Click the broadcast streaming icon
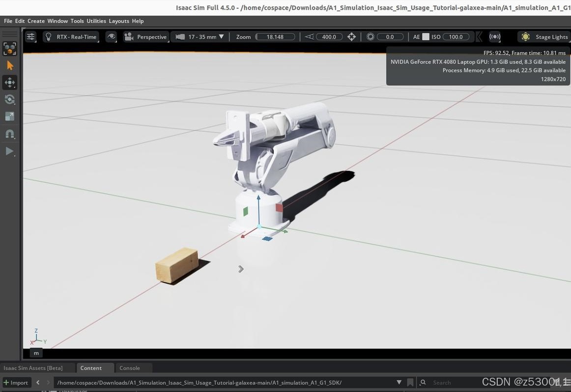 494,37
